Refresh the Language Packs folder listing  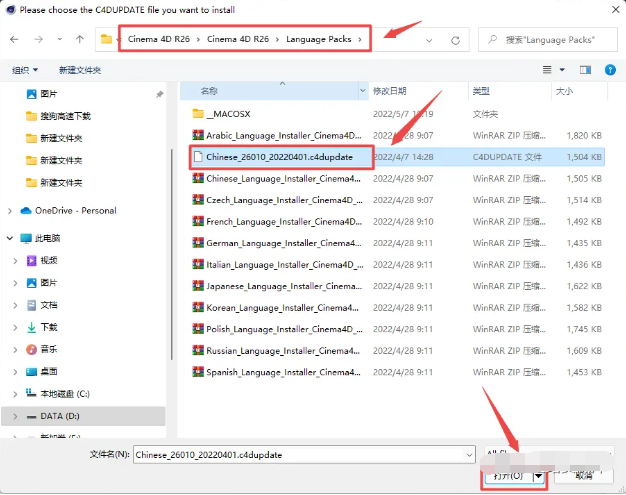click(456, 40)
